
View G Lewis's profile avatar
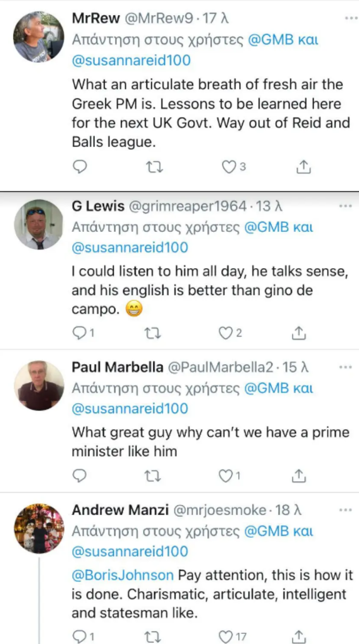pyautogui.click(x=39, y=224)
